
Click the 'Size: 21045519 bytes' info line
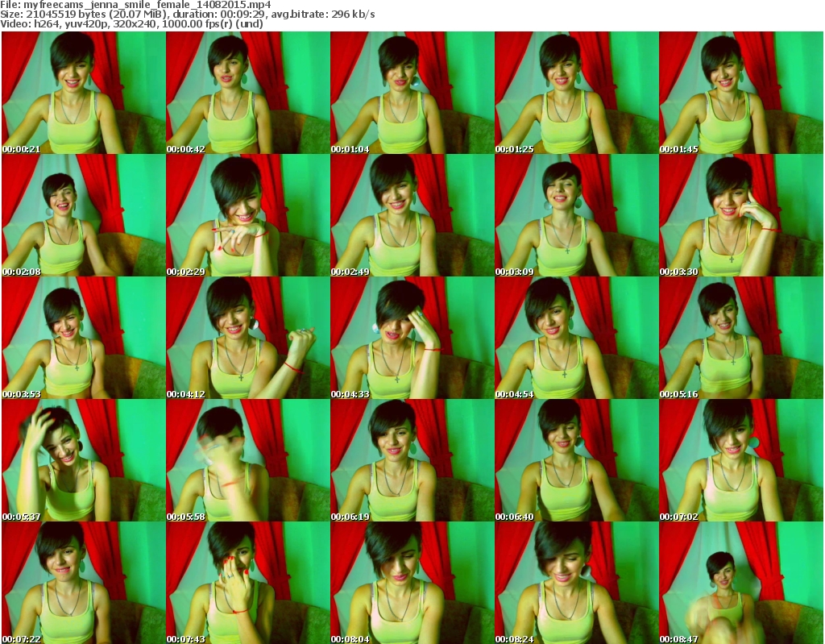coord(188,15)
